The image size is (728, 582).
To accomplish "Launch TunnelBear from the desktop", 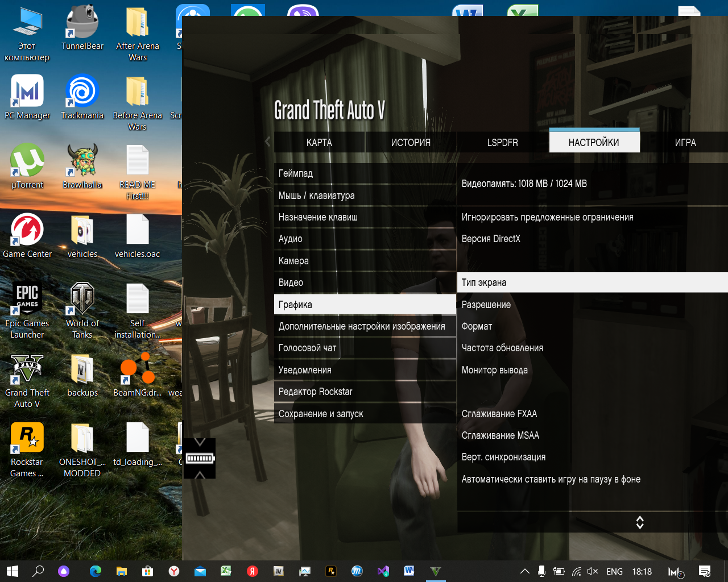I will pyautogui.click(x=82, y=28).
